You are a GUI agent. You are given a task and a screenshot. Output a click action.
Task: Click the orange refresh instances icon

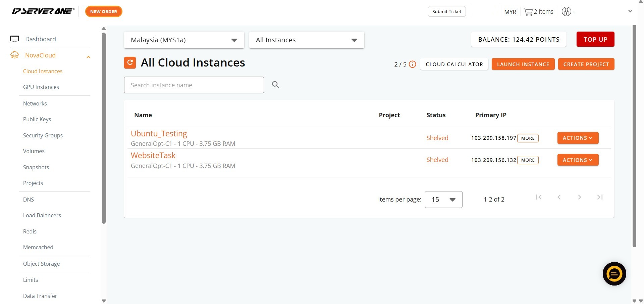[130, 62]
